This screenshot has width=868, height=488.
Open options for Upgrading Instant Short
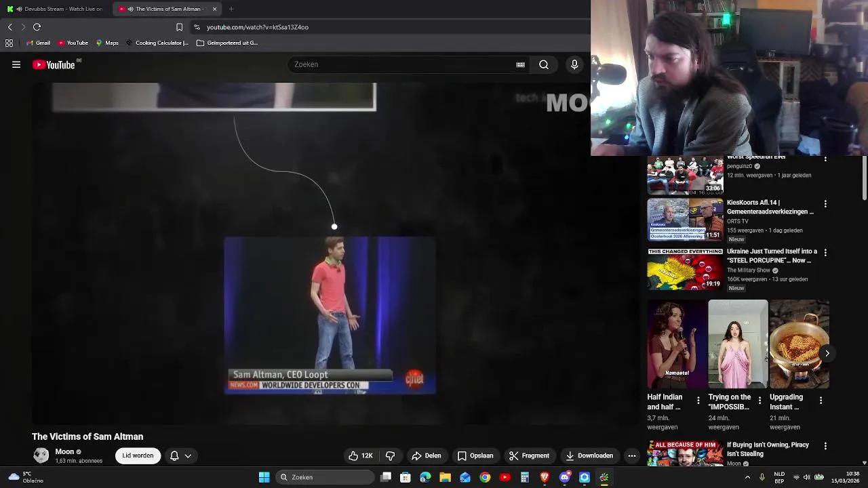[821, 401]
